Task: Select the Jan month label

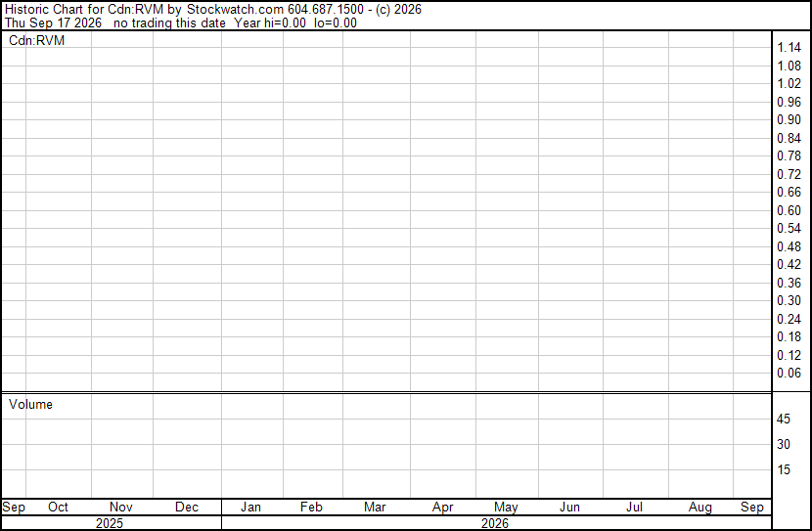Action: tap(250, 507)
